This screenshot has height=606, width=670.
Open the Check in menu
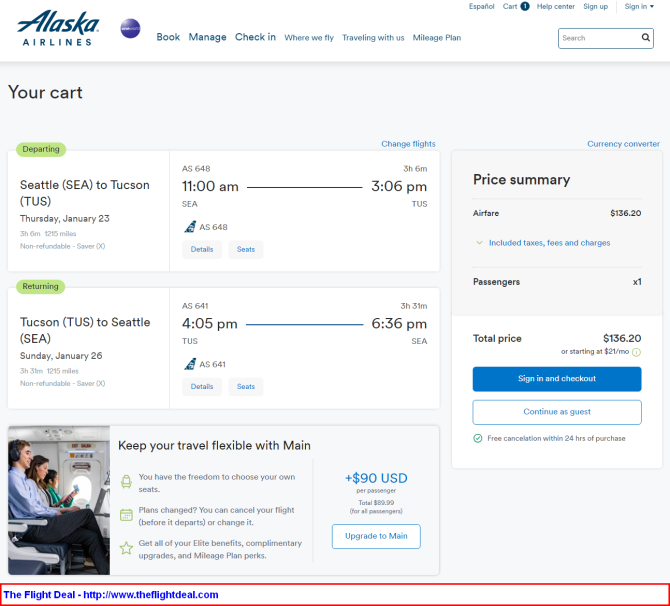(x=255, y=37)
